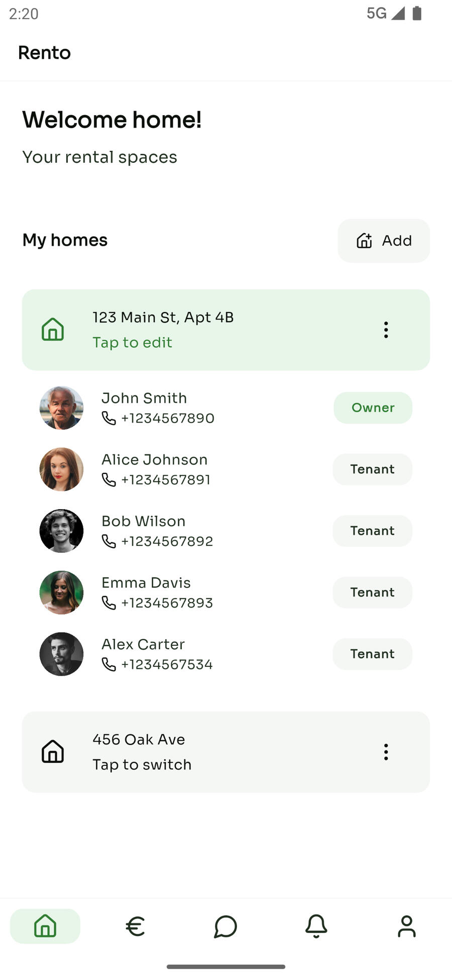The height and width of the screenshot is (980, 452).
Task: Tap to edit 123 Main St, Apt 4B
Action: point(132,342)
